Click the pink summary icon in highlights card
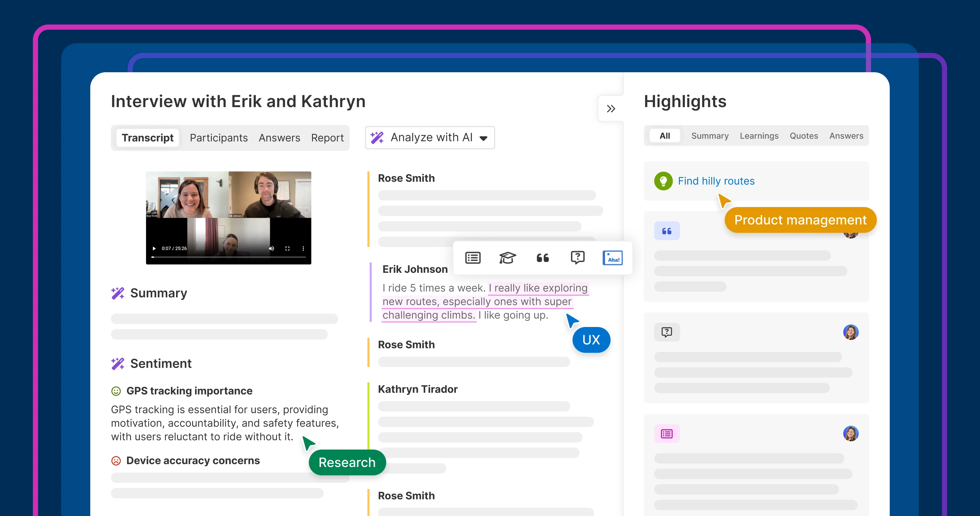Image resolution: width=980 pixels, height=516 pixels. coord(667,434)
